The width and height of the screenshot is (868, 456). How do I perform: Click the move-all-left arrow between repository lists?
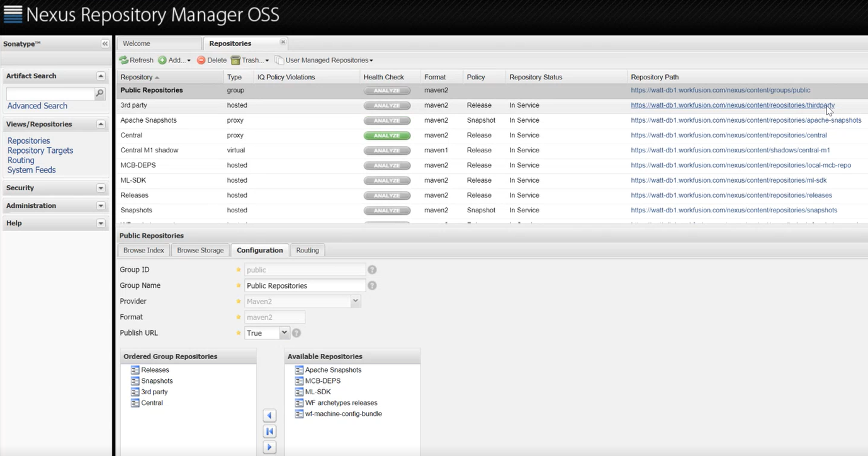[x=269, y=431]
